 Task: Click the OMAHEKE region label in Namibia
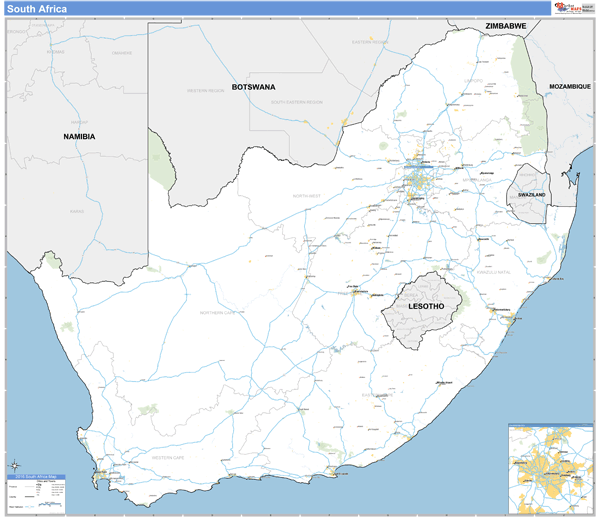point(122,53)
